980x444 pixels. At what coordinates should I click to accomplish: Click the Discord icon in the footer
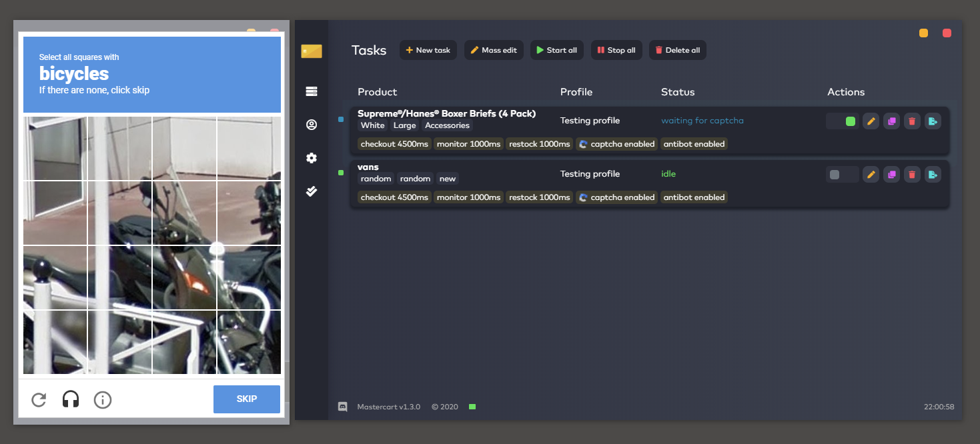[343, 407]
